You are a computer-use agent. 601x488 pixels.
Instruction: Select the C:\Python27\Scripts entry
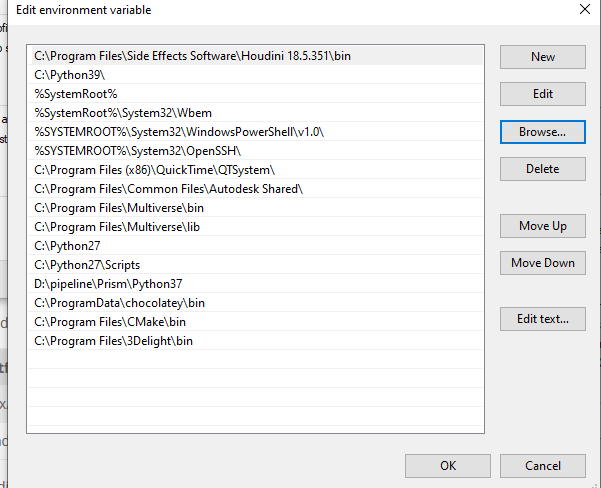[x=87, y=265]
